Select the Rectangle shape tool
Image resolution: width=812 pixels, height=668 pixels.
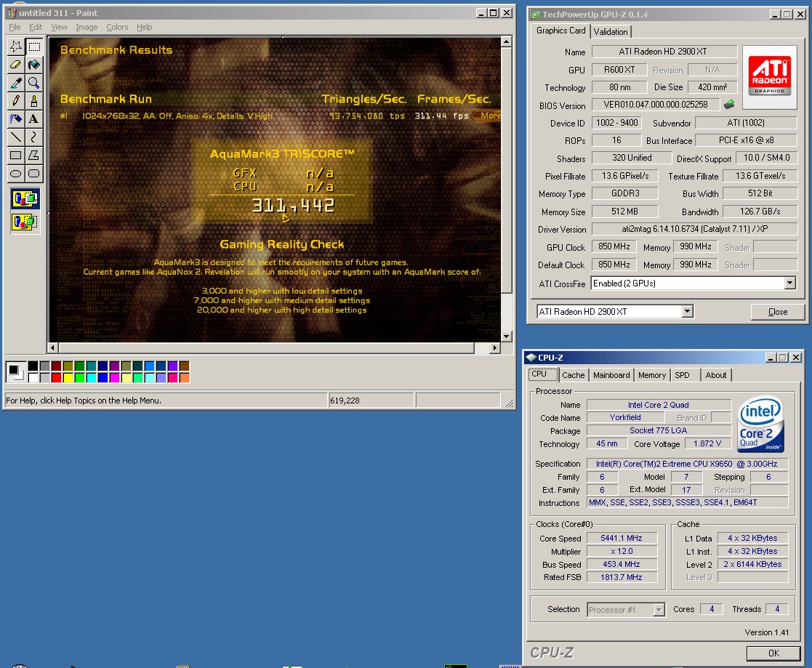(x=16, y=156)
